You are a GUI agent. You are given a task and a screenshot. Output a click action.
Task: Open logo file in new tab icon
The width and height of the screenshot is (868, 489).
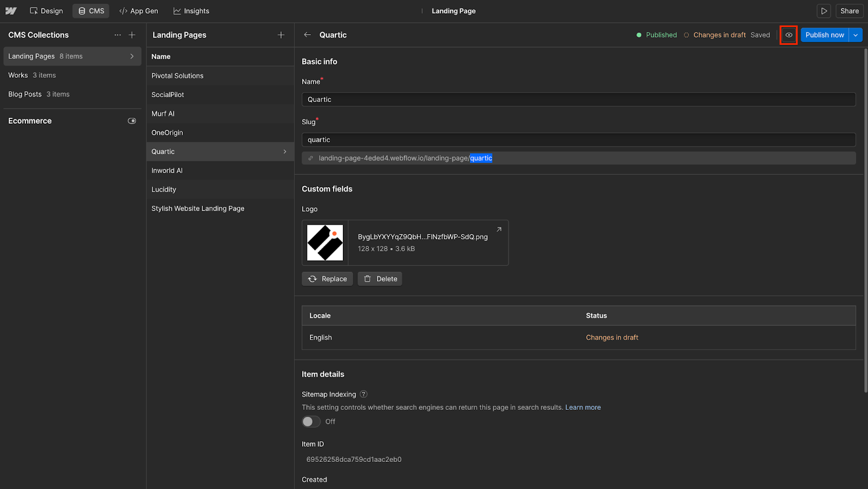pos(499,230)
